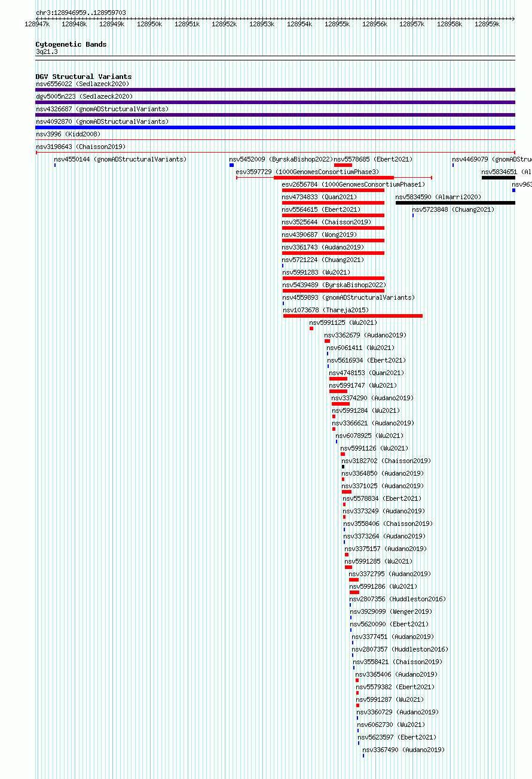The image size is (532, 779).
Task: Click the nsv3374290 (Audano2019) label
Action: pyautogui.click(x=372, y=398)
